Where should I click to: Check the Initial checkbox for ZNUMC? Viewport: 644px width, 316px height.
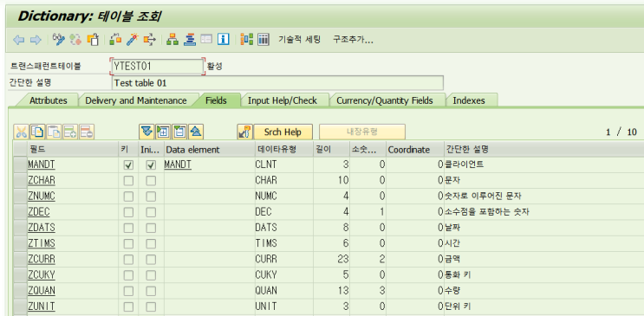click(151, 197)
